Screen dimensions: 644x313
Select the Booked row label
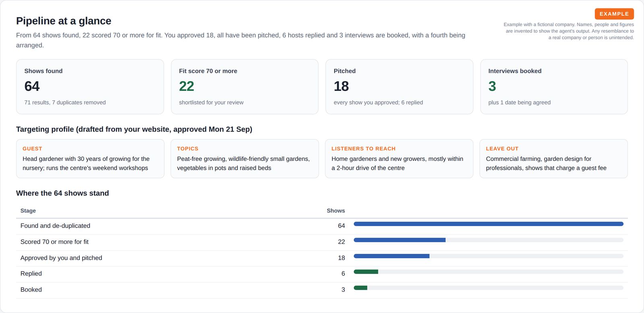click(31, 290)
